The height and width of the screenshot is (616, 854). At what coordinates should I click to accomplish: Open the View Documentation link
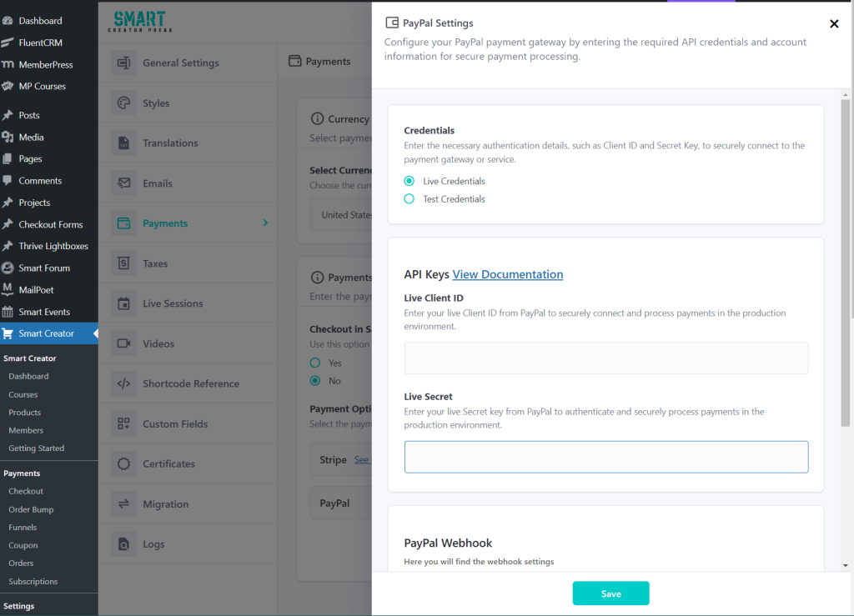point(507,274)
